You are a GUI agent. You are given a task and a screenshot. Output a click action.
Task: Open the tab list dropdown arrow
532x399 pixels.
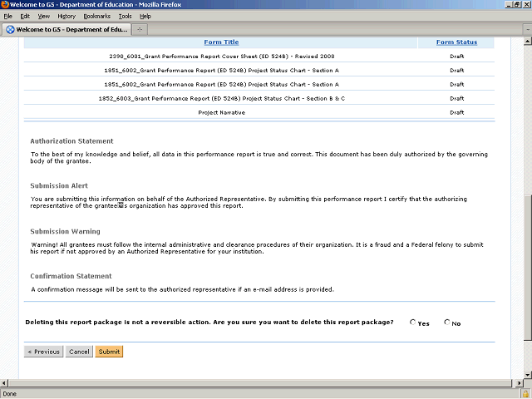click(x=528, y=30)
